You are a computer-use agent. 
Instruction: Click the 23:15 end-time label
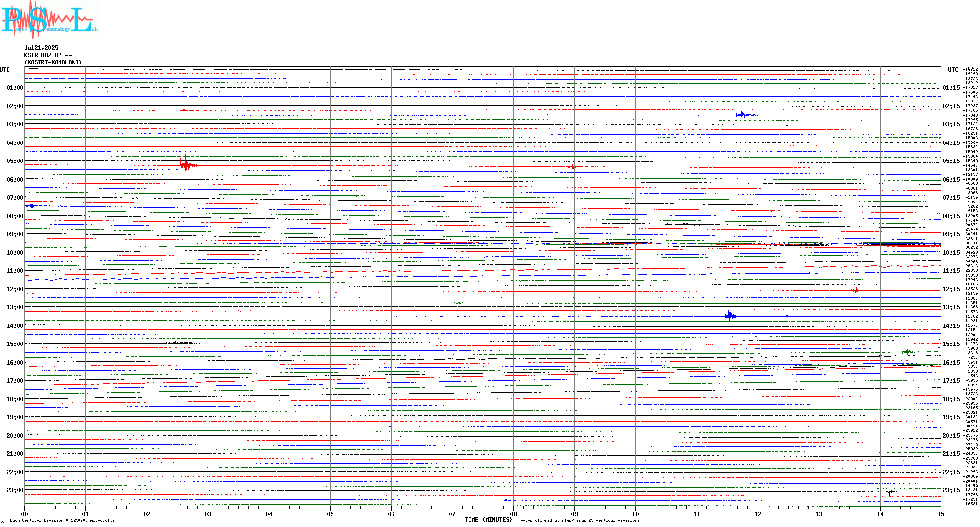(951, 490)
